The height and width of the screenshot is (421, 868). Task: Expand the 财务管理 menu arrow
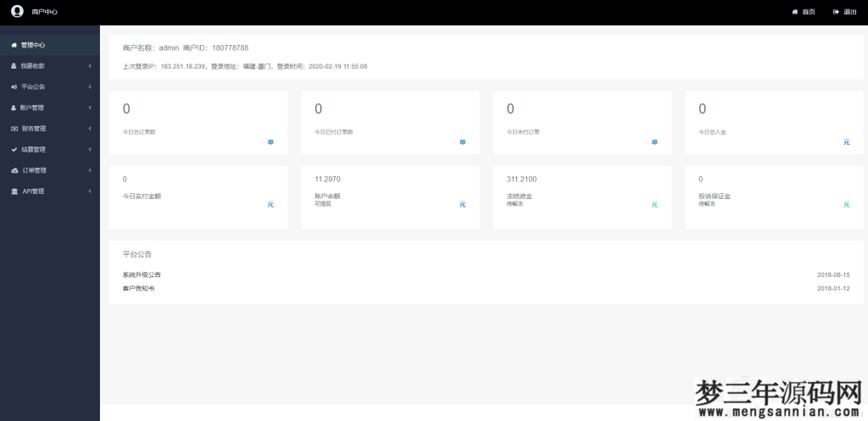[90, 129]
